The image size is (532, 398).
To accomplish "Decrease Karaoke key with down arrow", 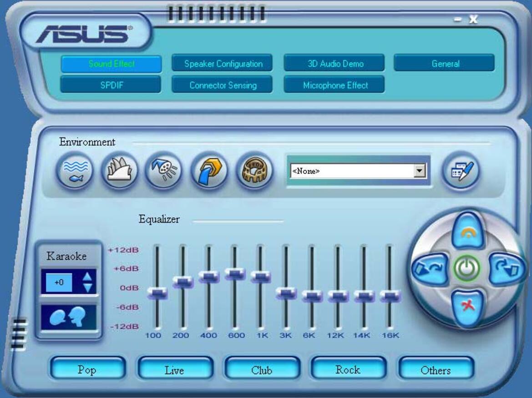I will click(x=87, y=288).
